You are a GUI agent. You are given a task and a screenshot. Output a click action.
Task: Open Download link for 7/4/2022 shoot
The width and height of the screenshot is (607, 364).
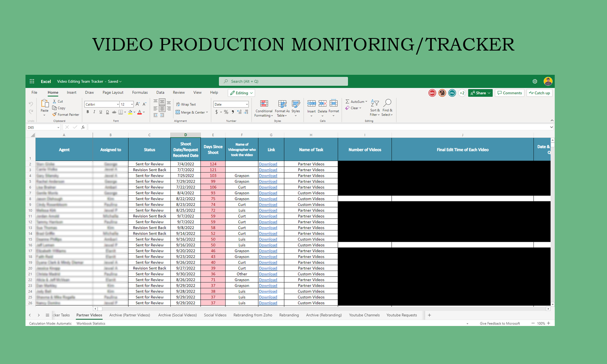pyautogui.click(x=268, y=164)
